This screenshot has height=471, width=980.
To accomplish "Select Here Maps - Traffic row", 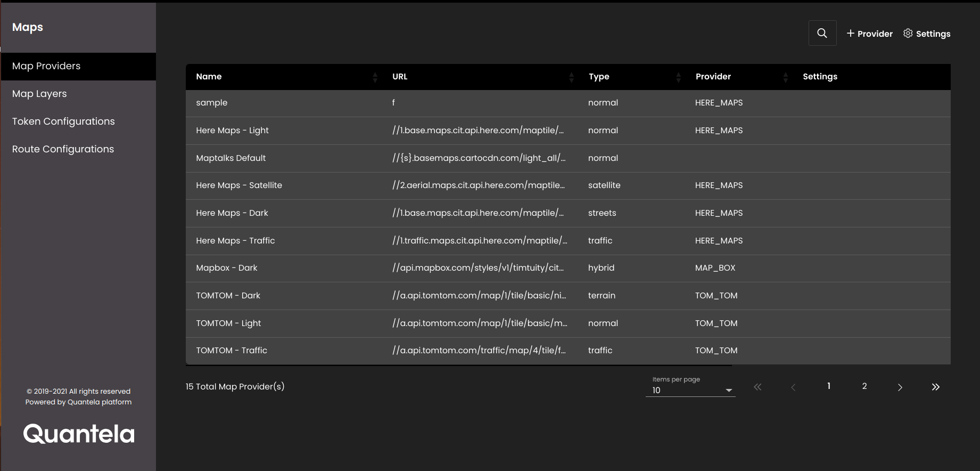I will [x=568, y=241].
